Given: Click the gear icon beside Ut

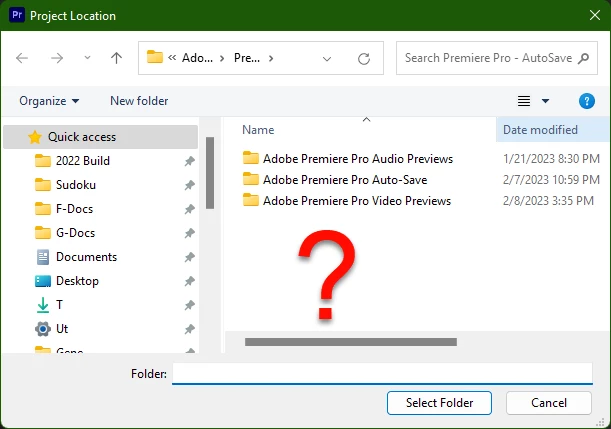Looking at the screenshot, I should [42, 329].
